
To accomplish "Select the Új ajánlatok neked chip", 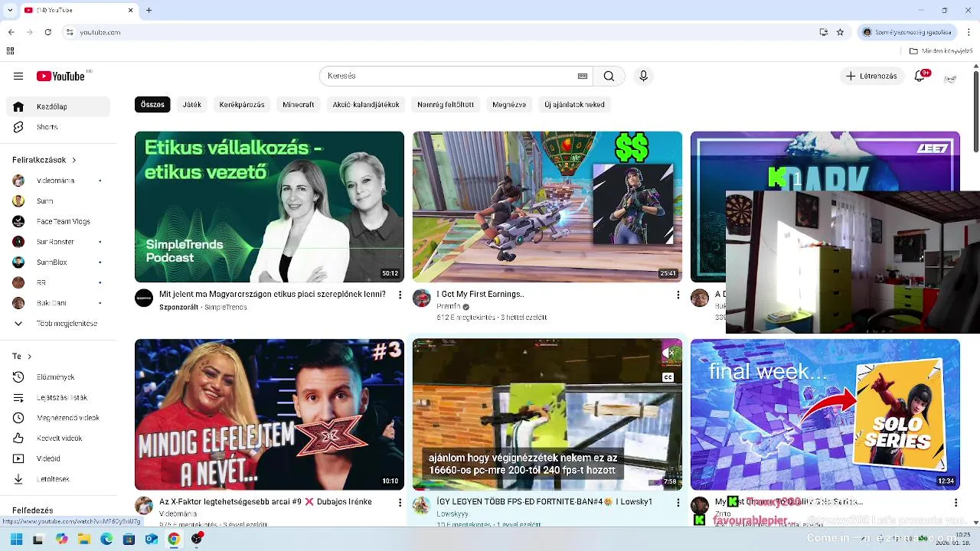I will pos(574,104).
